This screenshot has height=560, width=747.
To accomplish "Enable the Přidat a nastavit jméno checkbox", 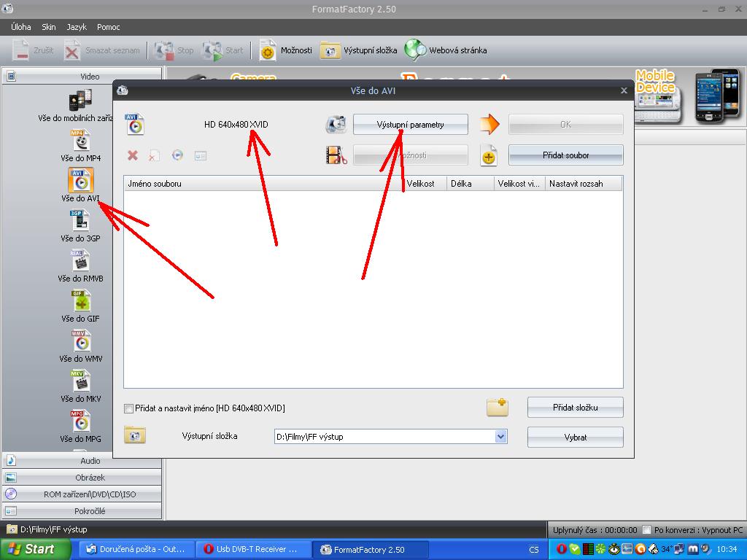I will point(129,409).
